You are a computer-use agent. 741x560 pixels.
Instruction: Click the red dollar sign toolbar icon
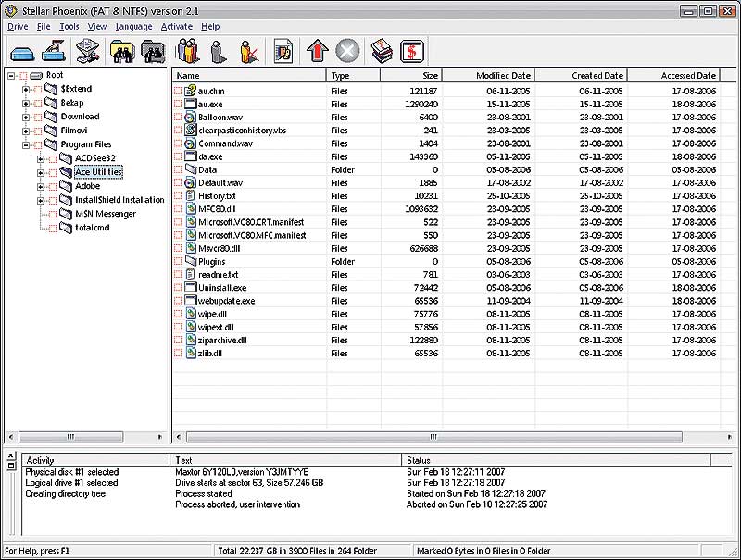point(411,51)
